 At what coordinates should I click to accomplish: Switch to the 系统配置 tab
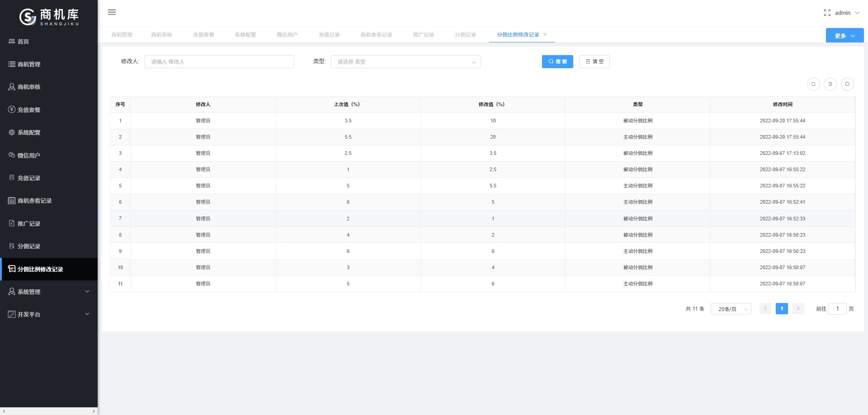[x=245, y=35]
